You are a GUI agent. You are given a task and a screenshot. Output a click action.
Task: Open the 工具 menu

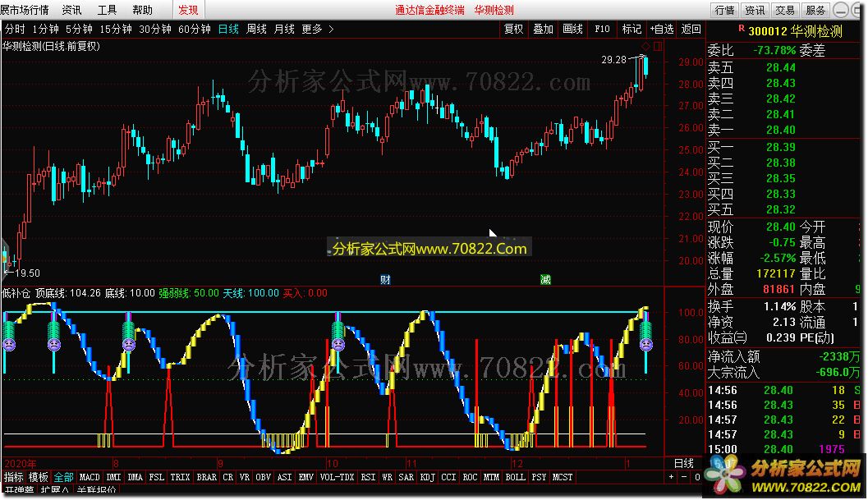tap(107, 10)
